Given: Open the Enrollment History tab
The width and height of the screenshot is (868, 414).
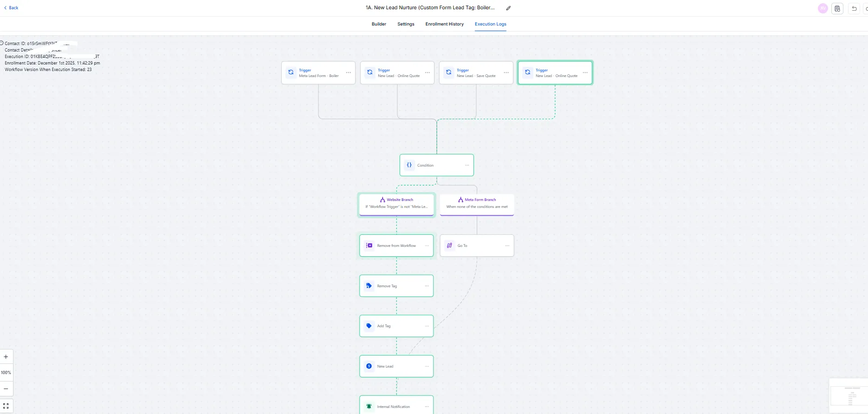Looking at the screenshot, I should click(445, 24).
